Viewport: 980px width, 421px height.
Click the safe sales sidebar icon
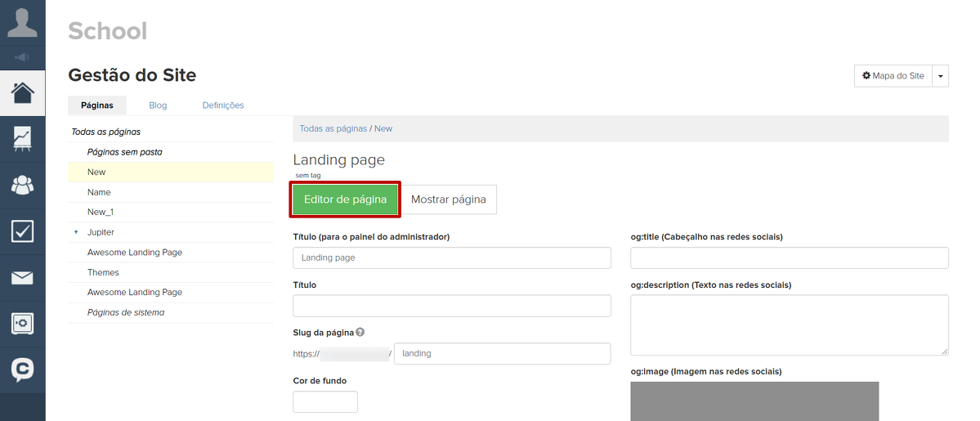click(x=22, y=324)
